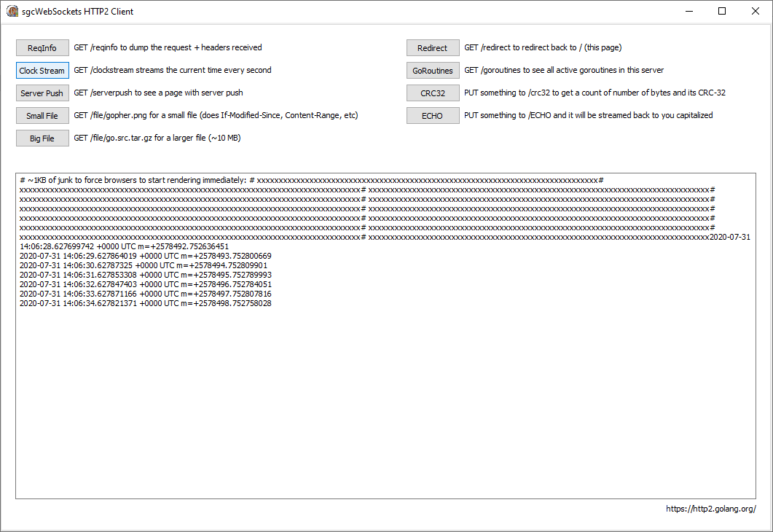This screenshot has width=773, height=532.
Task: Select the last timestamp line ending in 752758028
Action: [x=146, y=303]
